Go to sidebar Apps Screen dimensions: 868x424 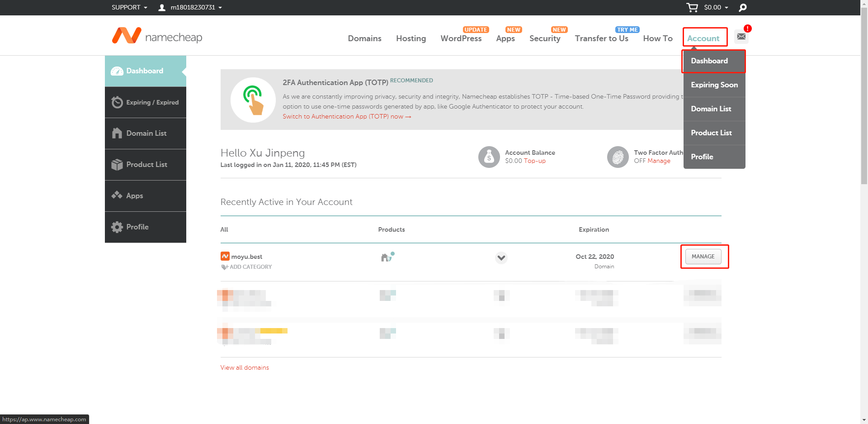point(146,196)
